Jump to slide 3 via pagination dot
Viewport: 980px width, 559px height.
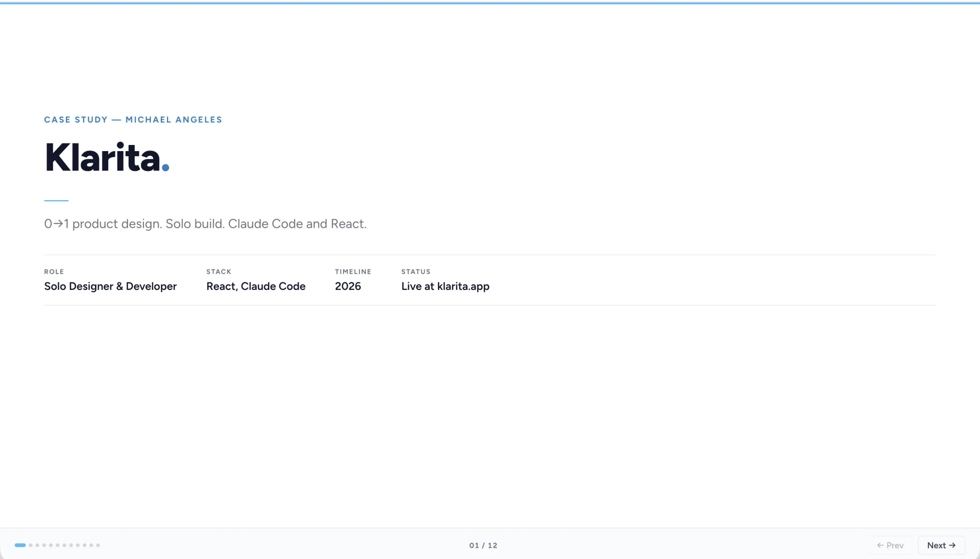pyautogui.click(x=37, y=545)
